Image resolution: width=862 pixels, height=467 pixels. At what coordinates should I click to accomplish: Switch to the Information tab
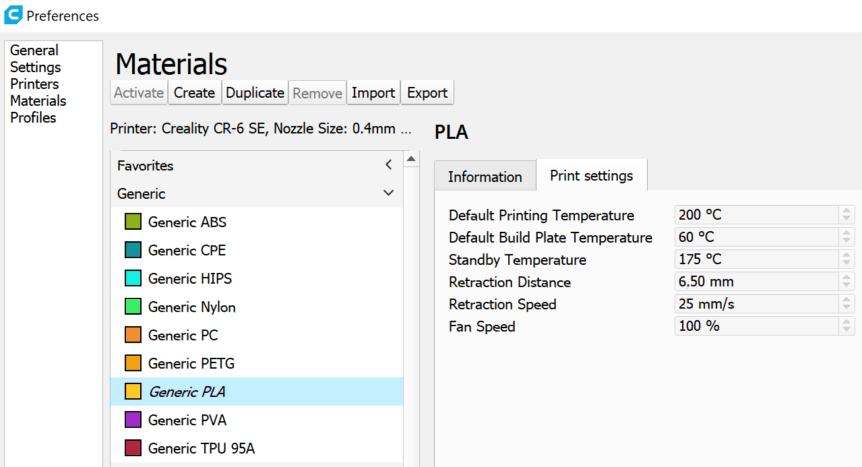point(485,177)
